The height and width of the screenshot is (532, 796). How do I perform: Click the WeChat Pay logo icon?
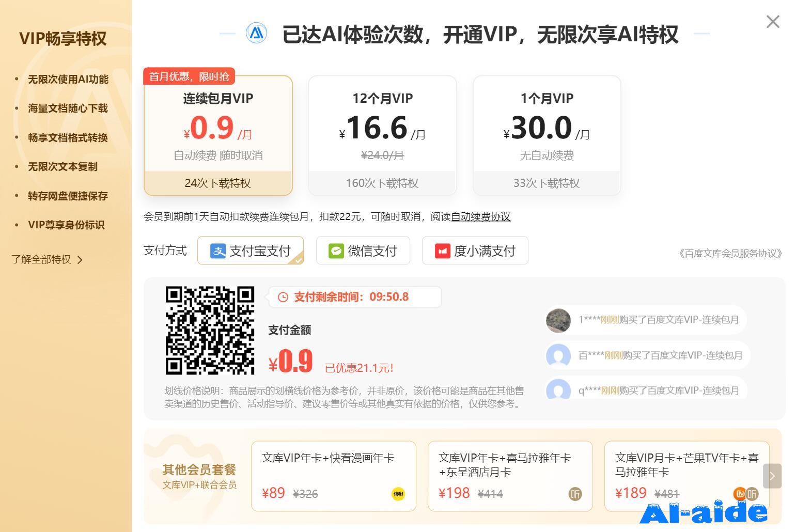click(336, 251)
